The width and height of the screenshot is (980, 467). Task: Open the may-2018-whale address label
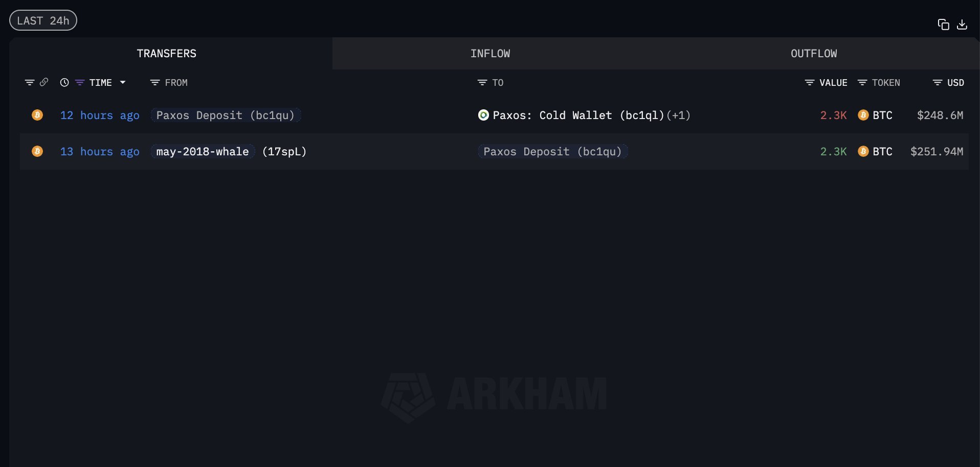point(203,152)
